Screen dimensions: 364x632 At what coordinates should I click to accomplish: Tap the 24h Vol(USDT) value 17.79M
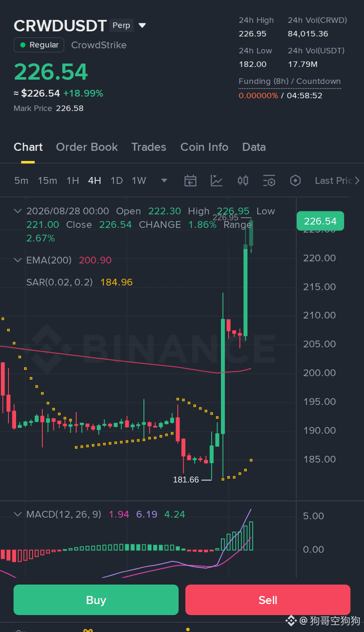click(x=303, y=64)
